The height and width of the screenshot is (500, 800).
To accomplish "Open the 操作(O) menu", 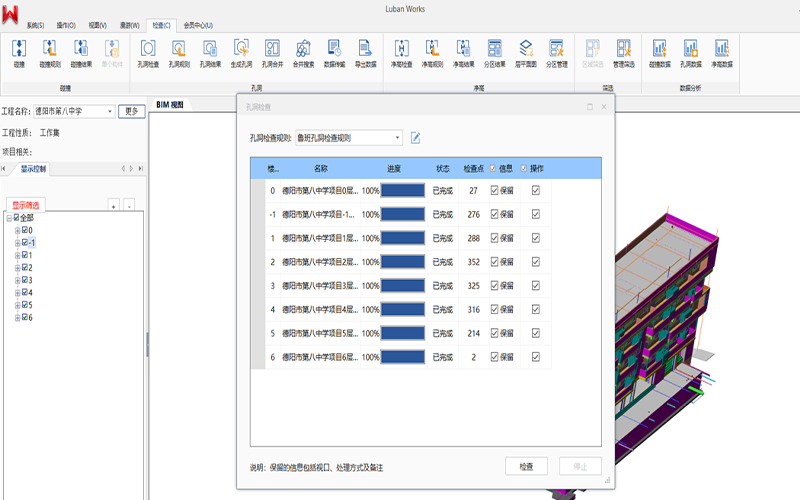I will pos(66,25).
